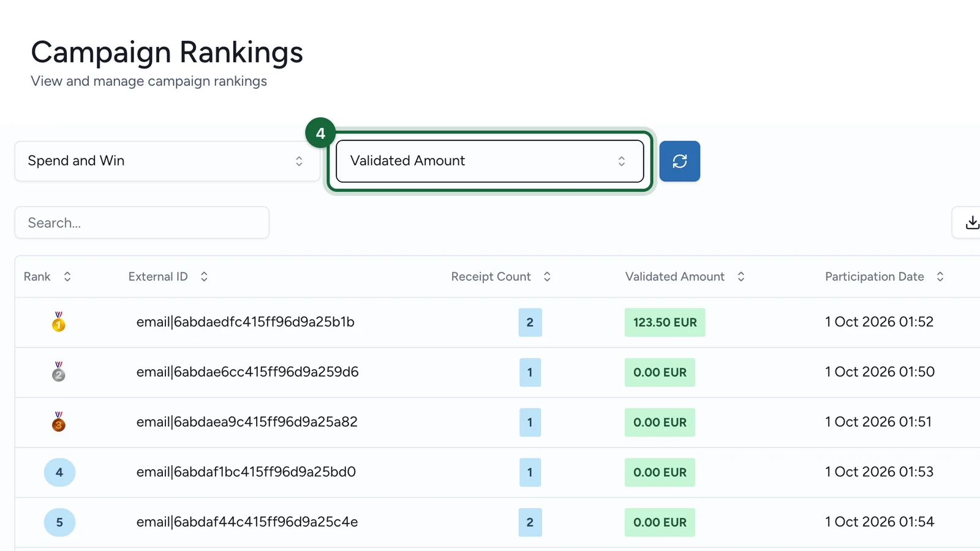Click the rank 5 circle badge
Screen dimensions: 980x551
(x=59, y=522)
